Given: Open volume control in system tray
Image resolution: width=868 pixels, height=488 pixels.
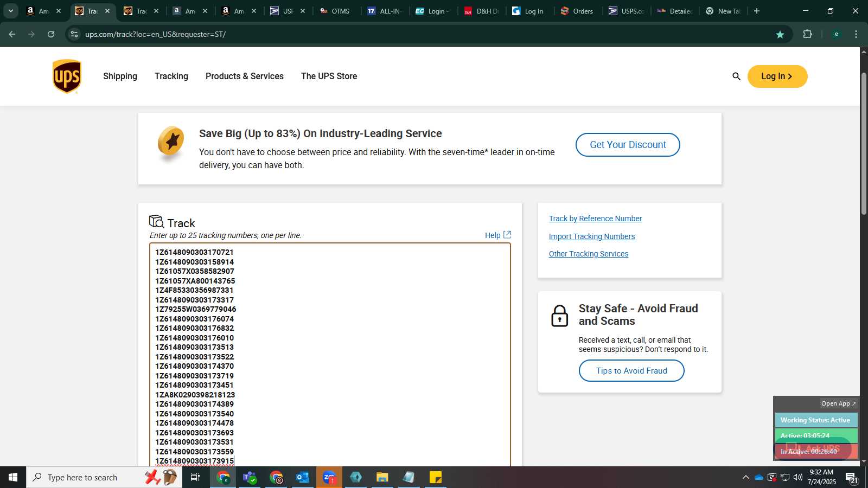Looking at the screenshot, I should (797, 477).
